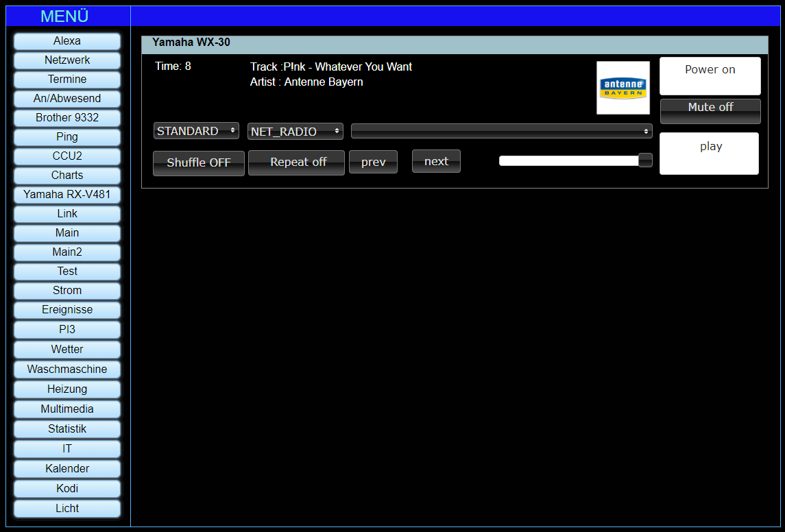Open the Alexa menu page

point(67,41)
